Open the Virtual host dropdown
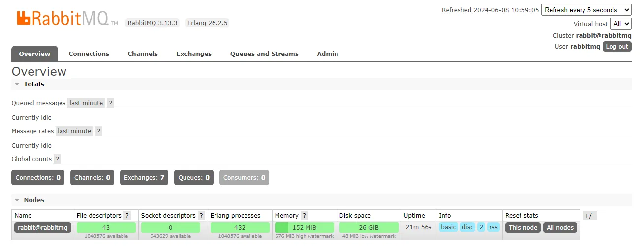This screenshot has height=247, width=644. click(x=620, y=24)
